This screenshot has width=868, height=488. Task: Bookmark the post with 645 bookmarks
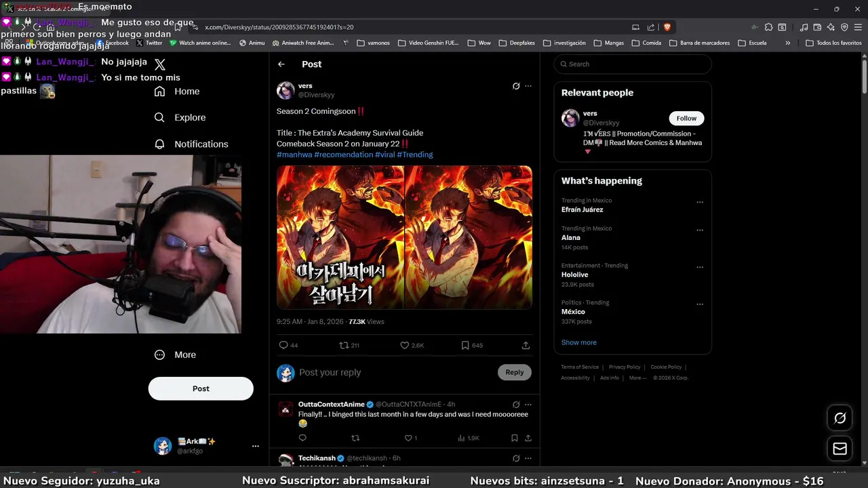(x=465, y=345)
